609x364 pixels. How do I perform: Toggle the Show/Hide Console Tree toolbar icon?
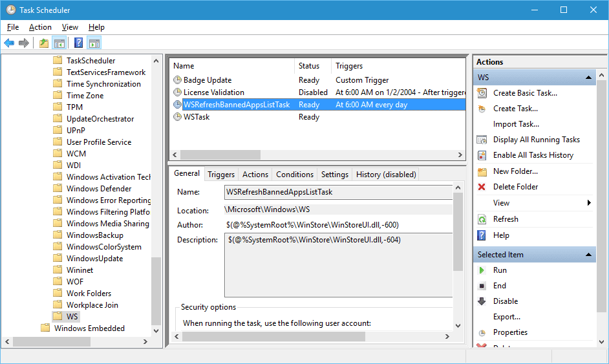[x=59, y=43]
